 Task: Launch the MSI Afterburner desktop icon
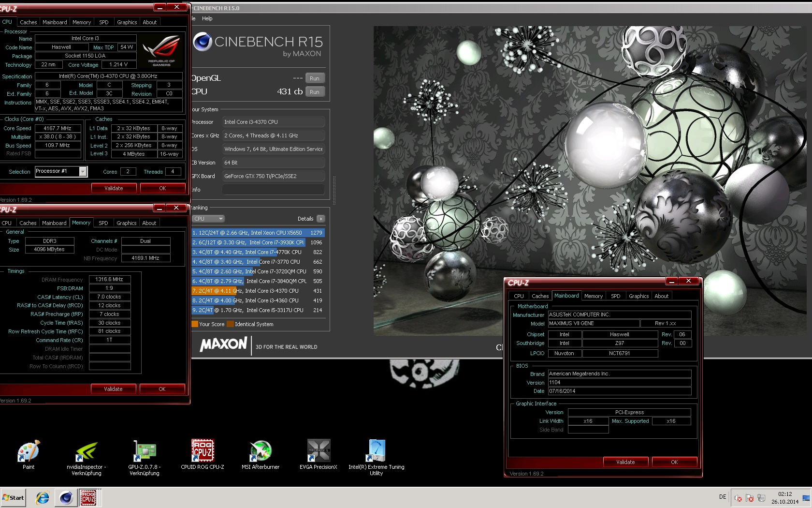[x=261, y=455]
